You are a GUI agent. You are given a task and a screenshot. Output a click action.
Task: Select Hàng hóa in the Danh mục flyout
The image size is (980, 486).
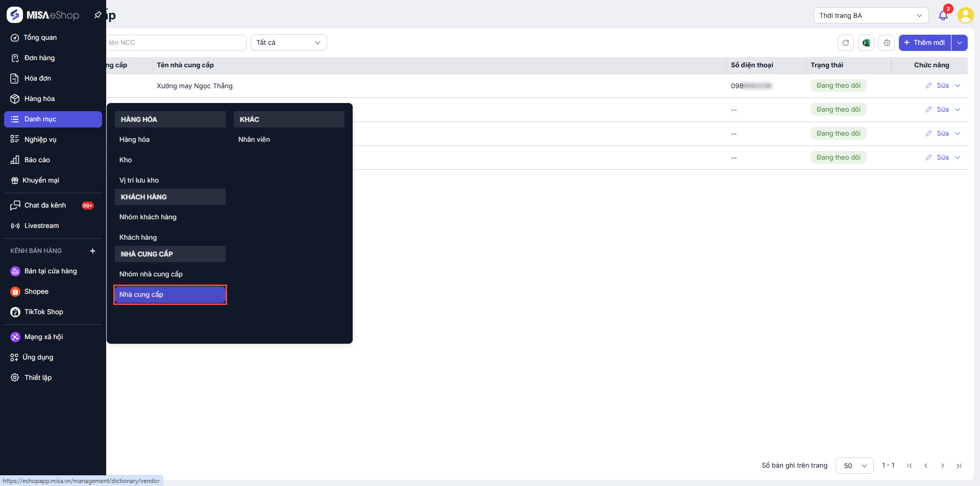tap(170, 140)
